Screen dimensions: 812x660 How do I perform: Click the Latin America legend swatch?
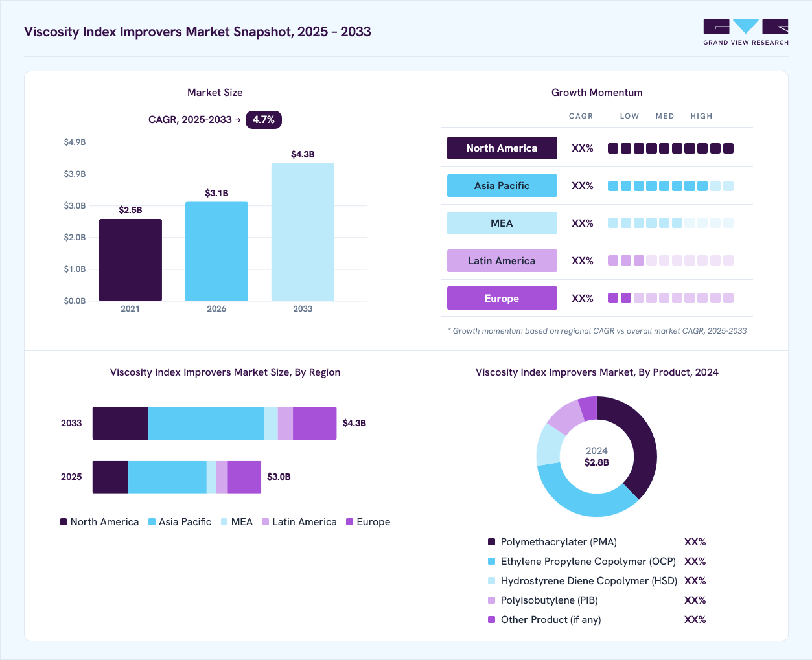(265, 522)
